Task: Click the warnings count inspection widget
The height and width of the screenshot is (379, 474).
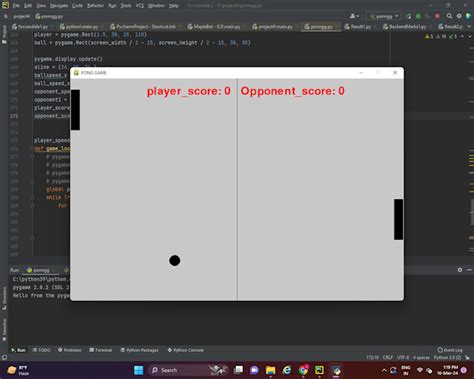Action: click(440, 36)
